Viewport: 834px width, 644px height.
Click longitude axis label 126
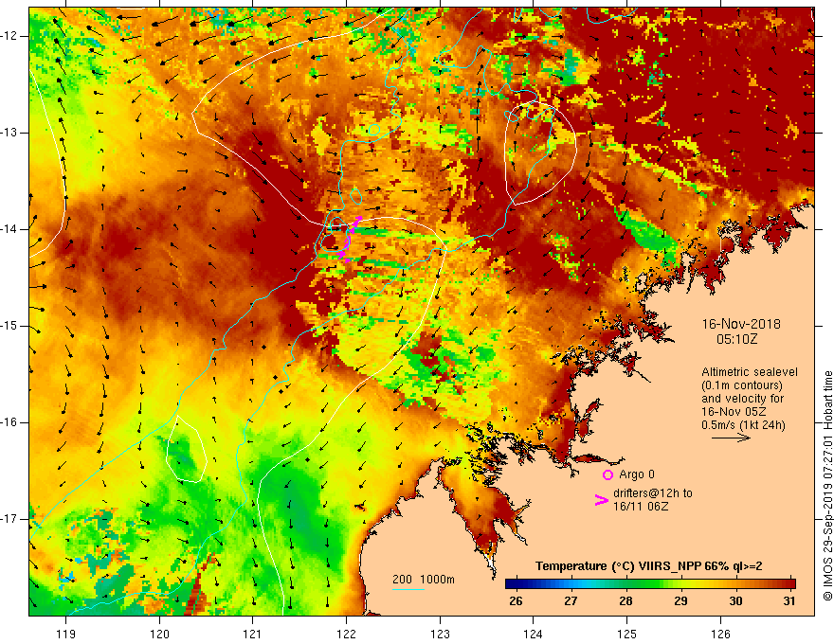(x=720, y=634)
